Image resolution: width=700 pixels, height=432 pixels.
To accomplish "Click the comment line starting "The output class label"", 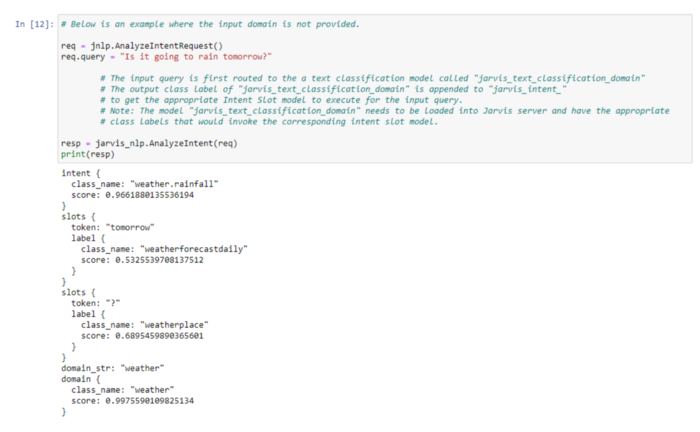I will (333, 89).
